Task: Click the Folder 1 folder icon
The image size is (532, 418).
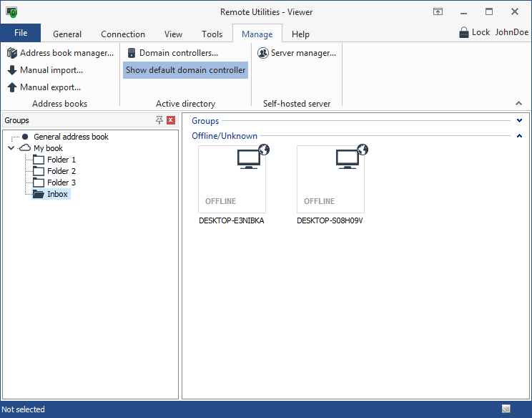Action: (x=39, y=160)
